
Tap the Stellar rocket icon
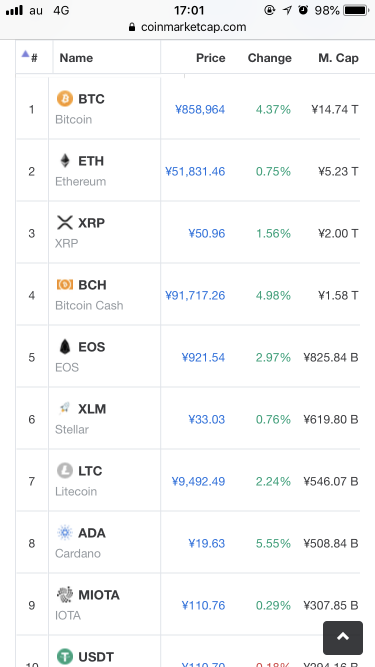click(x=65, y=408)
